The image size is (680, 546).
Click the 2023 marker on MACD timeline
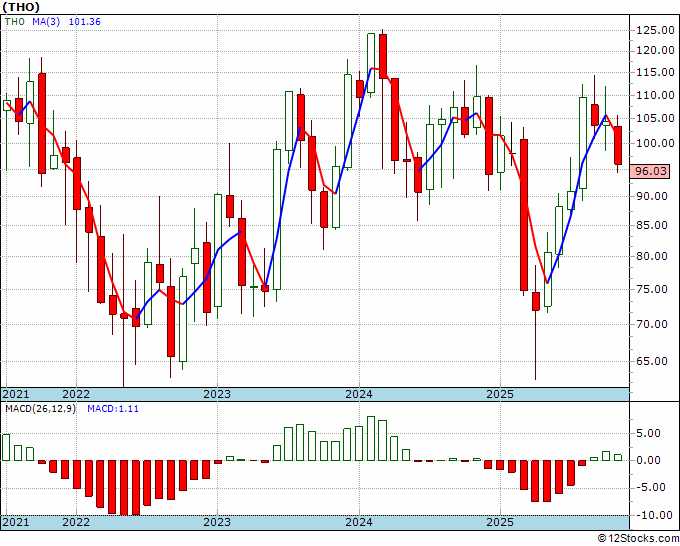click(x=217, y=522)
